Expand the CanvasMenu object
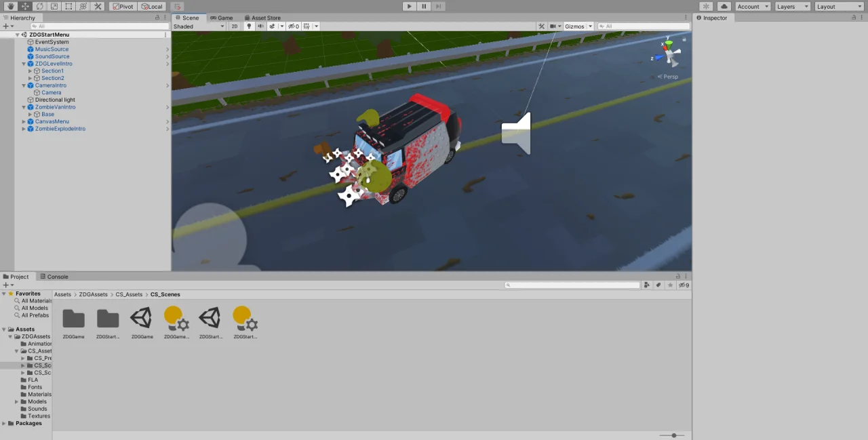 (x=24, y=121)
